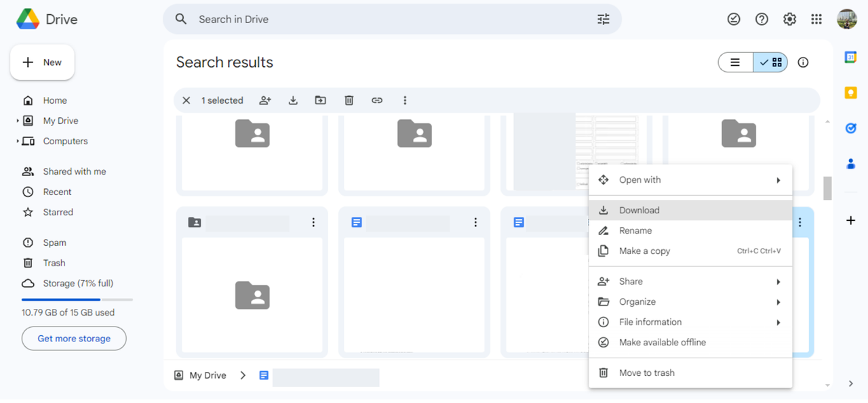Click the offline ready status icon

(734, 19)
